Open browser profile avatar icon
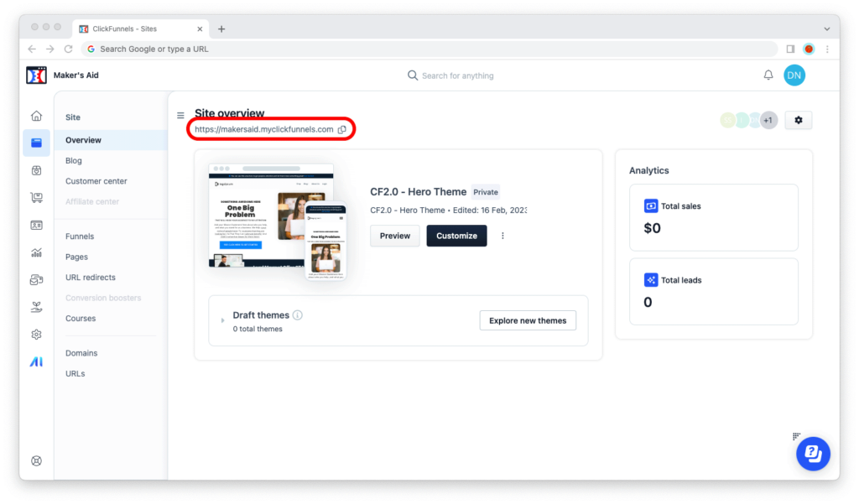The height and width of the screenshot is (504, 859). [x=809, y=49]
